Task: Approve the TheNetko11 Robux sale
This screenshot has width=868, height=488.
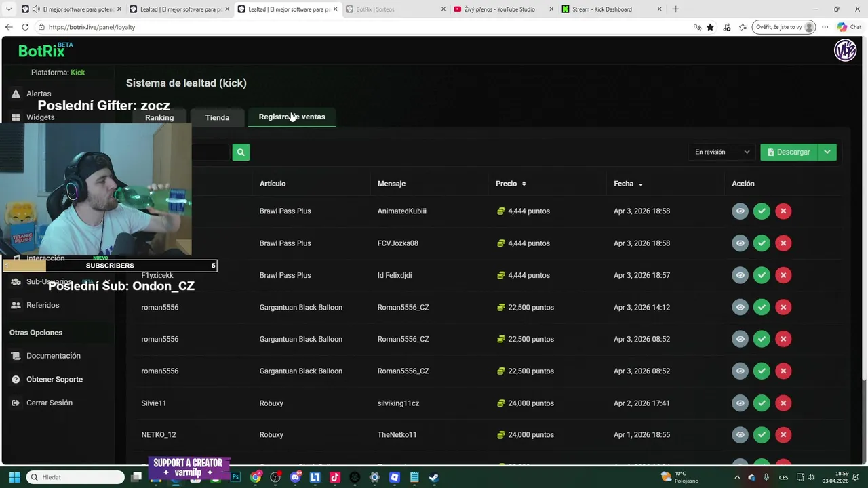Action: 762,435
